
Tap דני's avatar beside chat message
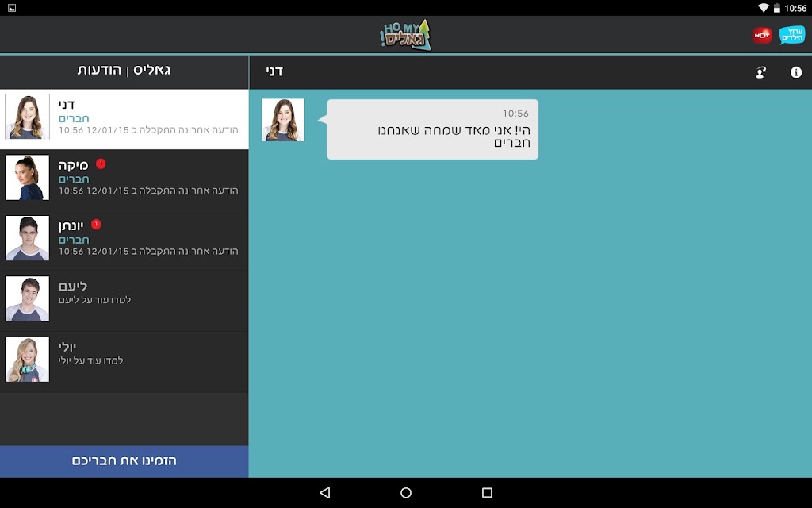pyautogui.click(x=283, y=120)
